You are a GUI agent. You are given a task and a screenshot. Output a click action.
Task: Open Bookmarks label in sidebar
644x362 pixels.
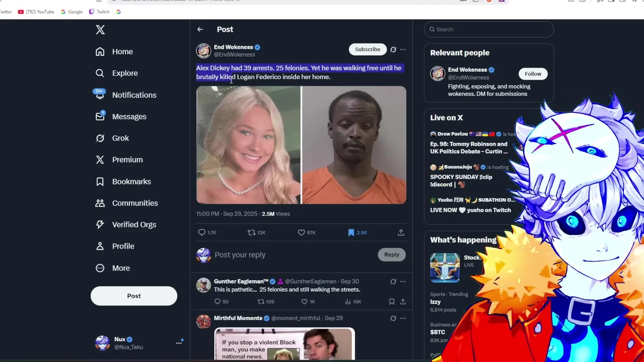(x=131, y=182)
